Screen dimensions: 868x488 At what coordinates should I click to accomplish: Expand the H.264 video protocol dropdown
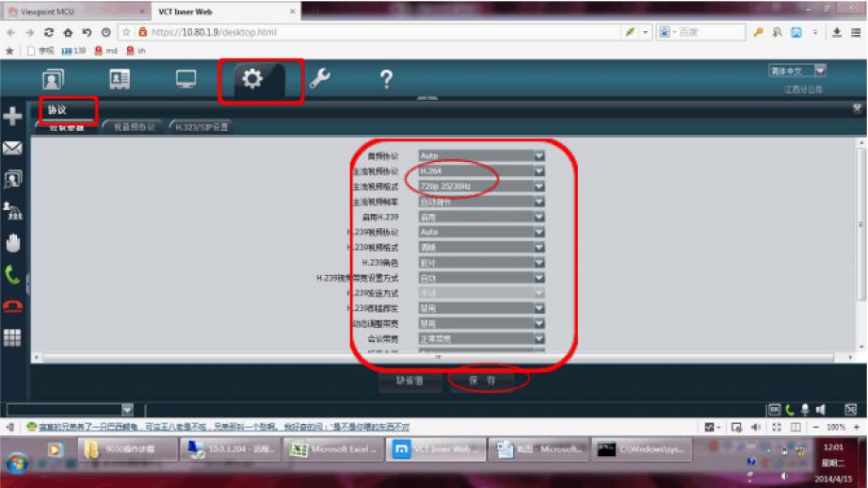pyautogui.click(x=538, y=171)
